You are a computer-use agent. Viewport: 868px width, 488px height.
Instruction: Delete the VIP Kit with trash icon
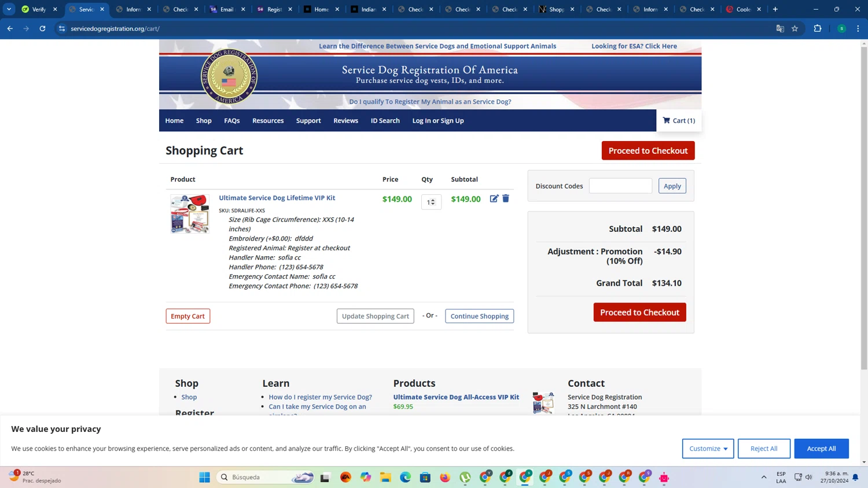pos(506,198)
